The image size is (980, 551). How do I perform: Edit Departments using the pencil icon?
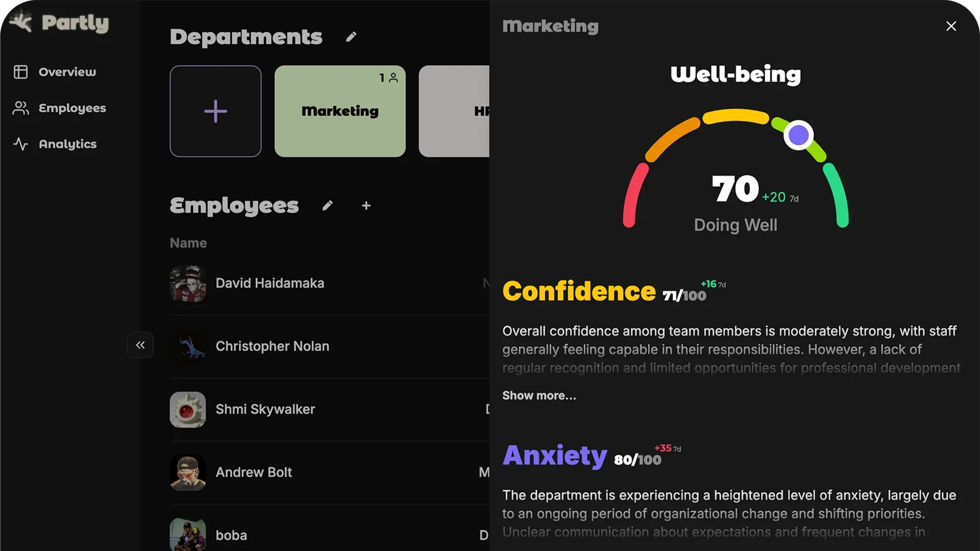pyautogui.click(x=351, y=36)
